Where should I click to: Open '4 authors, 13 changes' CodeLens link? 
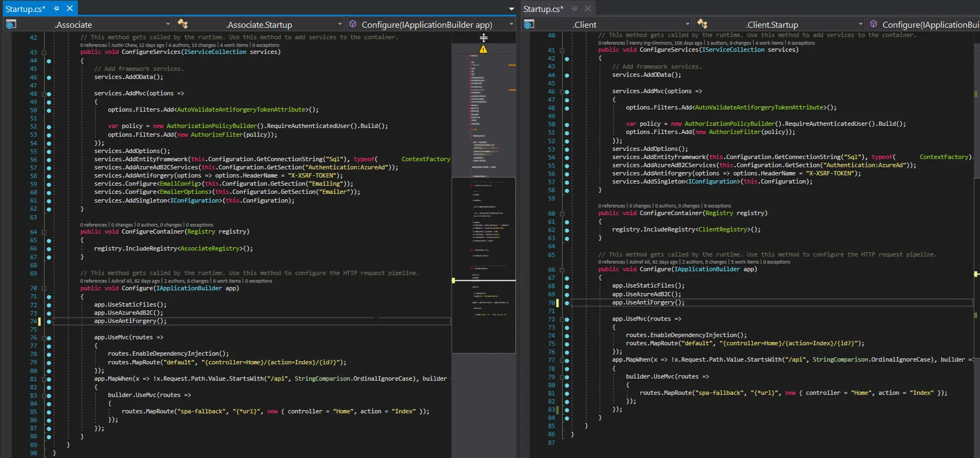(x=192, y=45)
